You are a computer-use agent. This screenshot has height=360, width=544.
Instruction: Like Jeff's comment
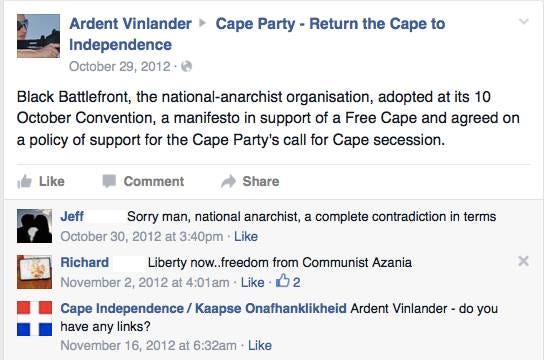pos(246,237)
